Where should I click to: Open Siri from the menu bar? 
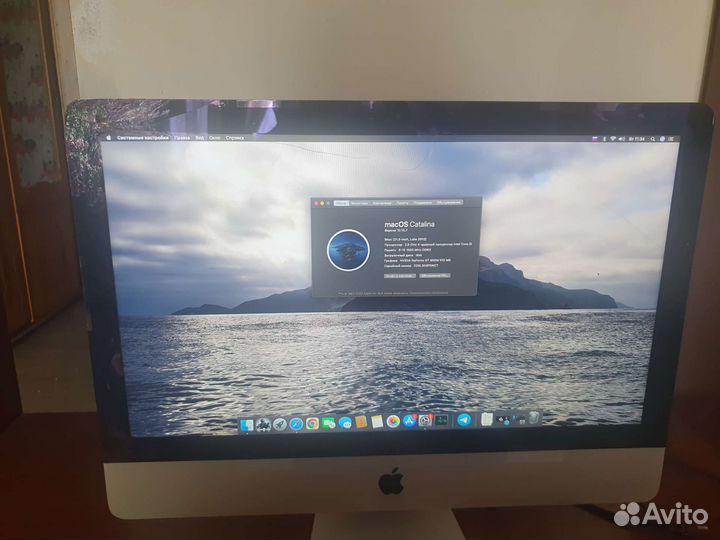662,139
